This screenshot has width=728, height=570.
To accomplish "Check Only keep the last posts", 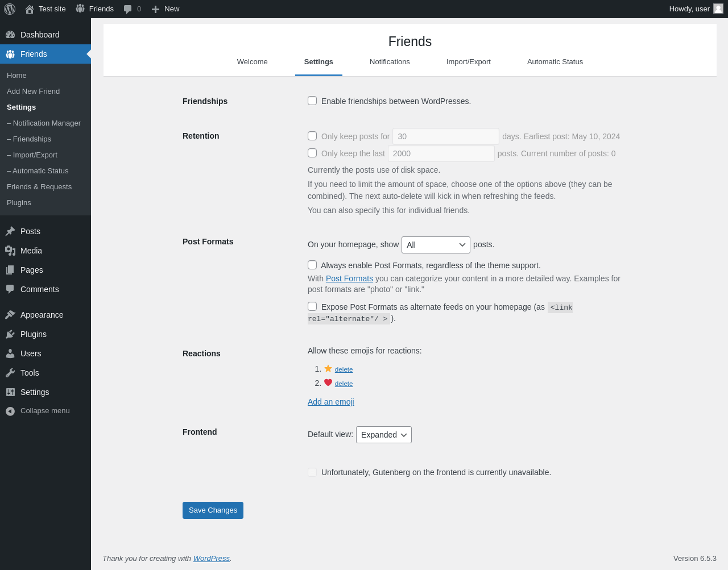I will (x=312, y=153).
